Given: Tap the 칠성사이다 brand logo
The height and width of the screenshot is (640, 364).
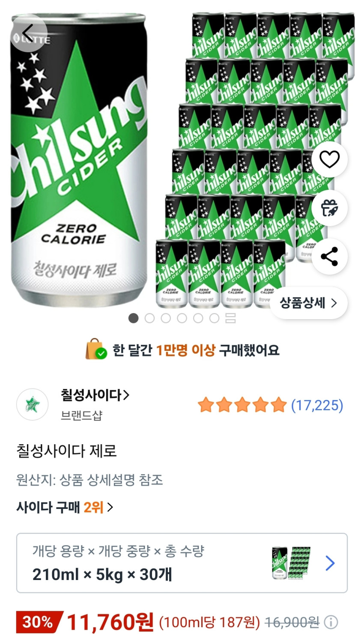Looking at the screenshot, I should (x=32, y=404).
